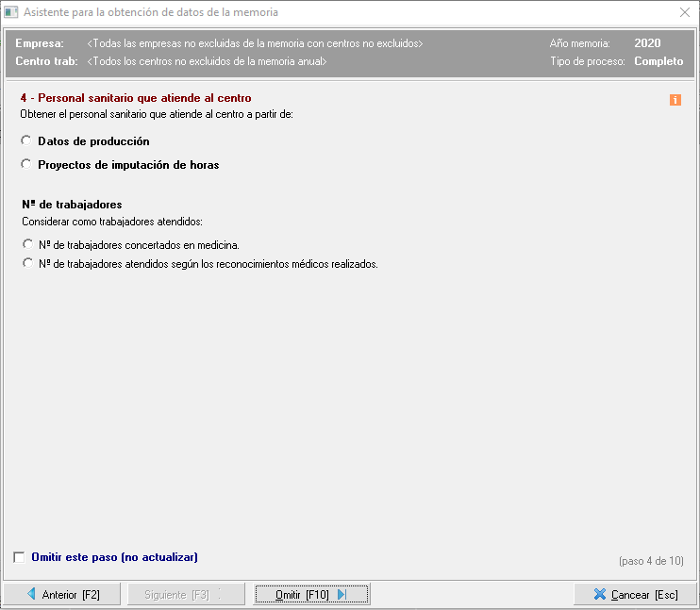This screenshot has height=610, width=700.
Task: Skip the step using Omitir [F10]
Action: (311, 594)
